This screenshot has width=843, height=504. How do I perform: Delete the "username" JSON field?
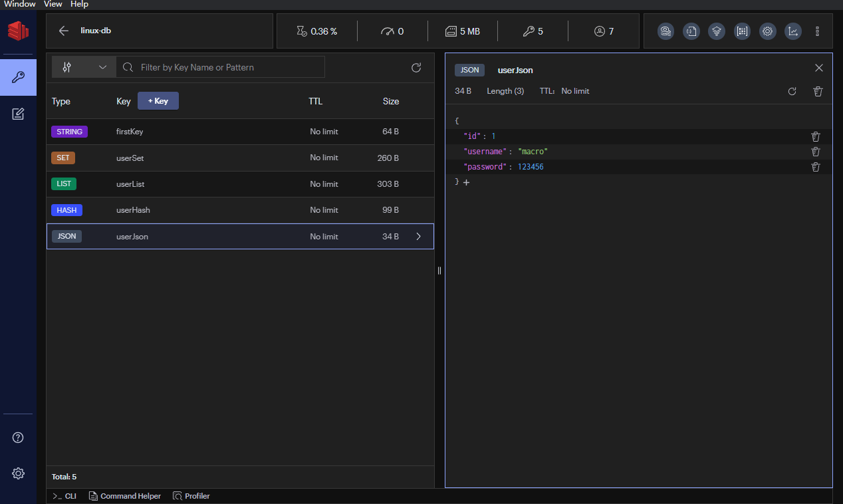point(816,152)
